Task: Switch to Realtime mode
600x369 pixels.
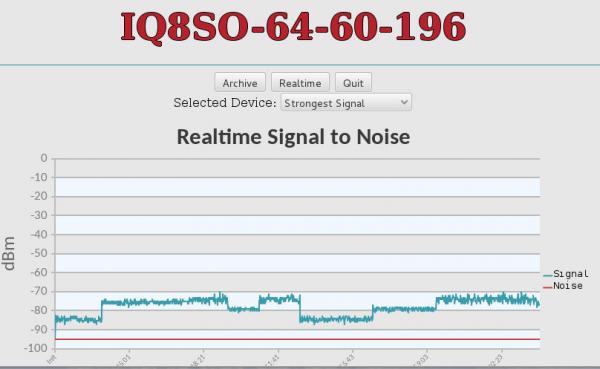Action: [x=300, y=83]
